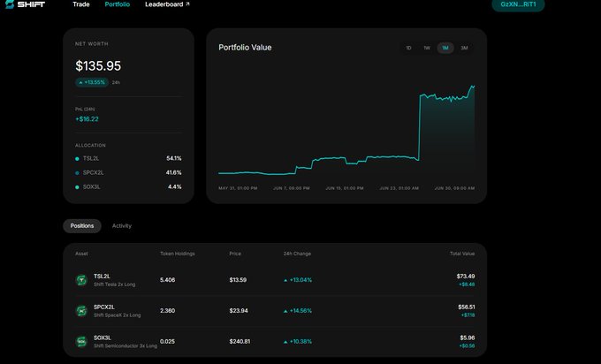
Task: Open the Trade page
Action: pyautogui.click(x=81, y=4)
